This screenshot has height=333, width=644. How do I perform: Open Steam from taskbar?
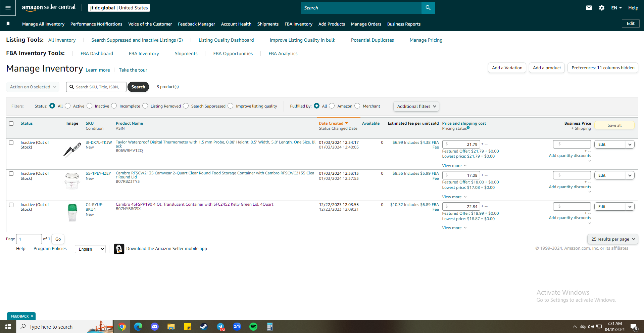[204, 327]
